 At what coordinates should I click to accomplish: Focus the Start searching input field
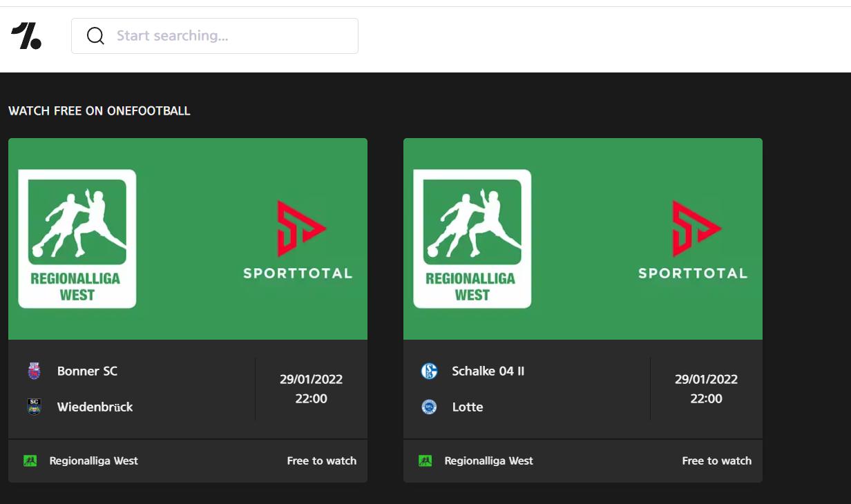[215, 36]
